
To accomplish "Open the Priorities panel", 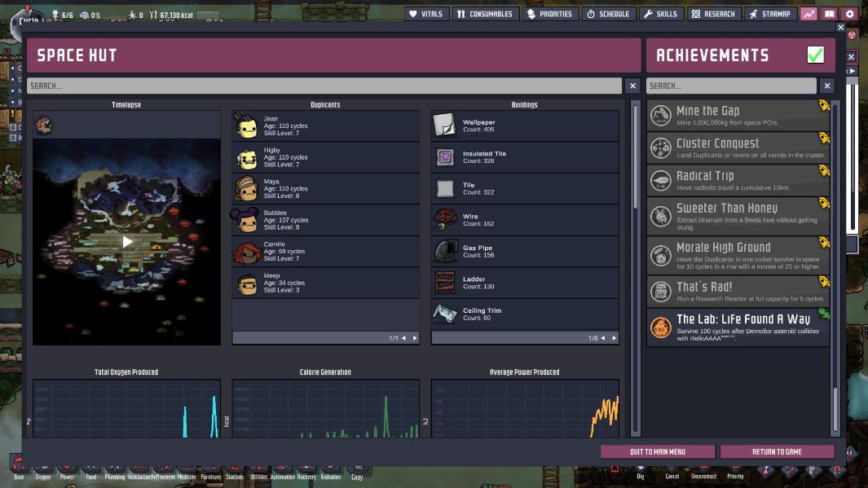I will pyautogui.click(x=549, y=14).
